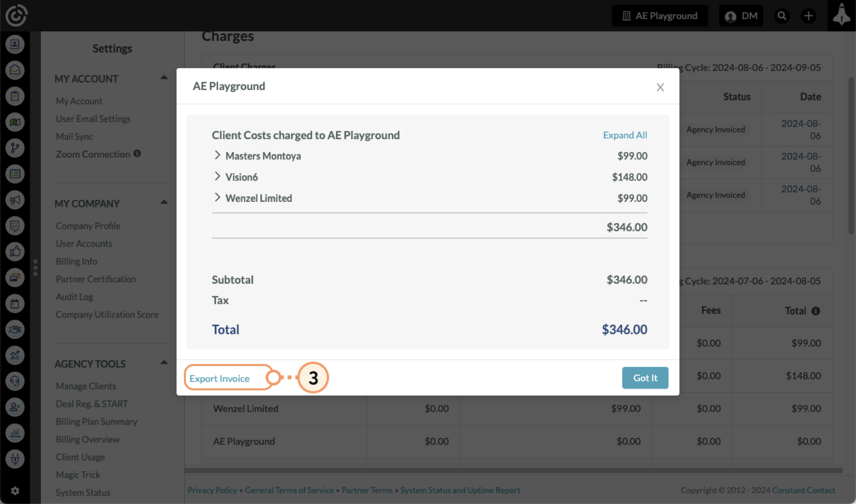Expand the Vision6 cost row
856x504 pixels.
(217, 176)
